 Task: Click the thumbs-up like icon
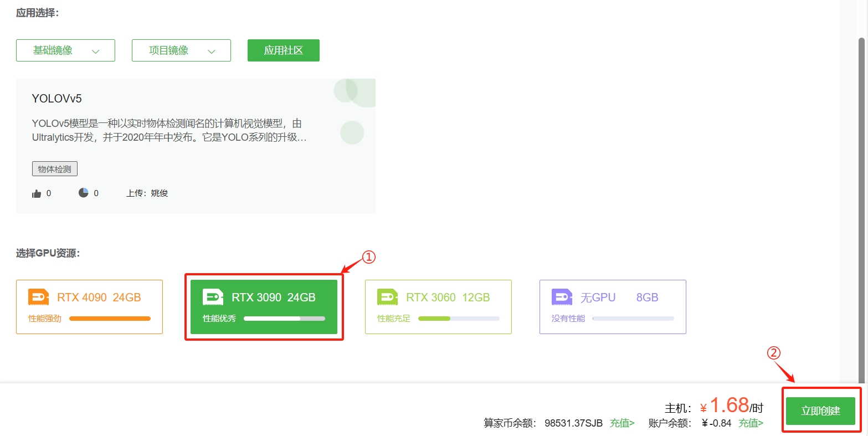pyautogui.click(x=37, y=193)
